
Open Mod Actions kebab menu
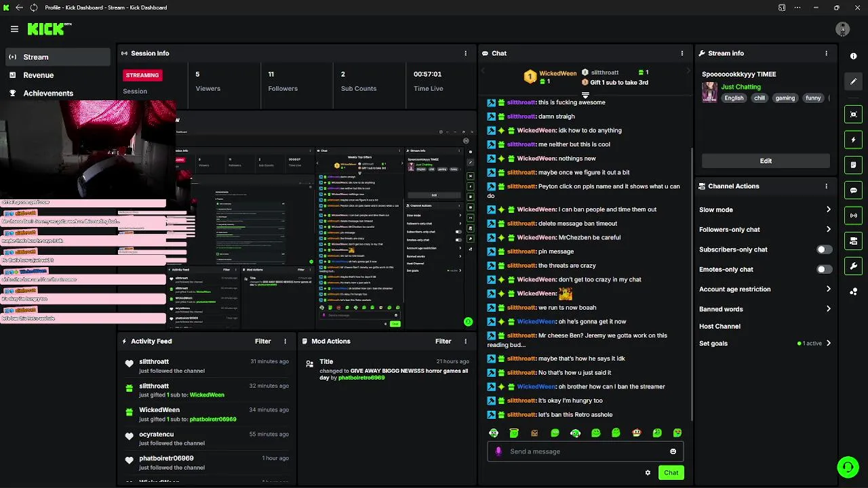(x=465, y=342)
